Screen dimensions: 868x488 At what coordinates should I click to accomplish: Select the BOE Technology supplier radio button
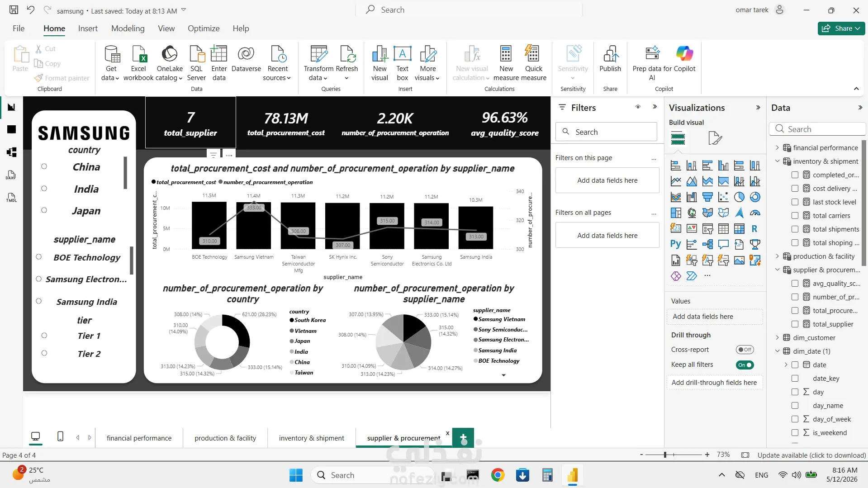click(38, 257)
